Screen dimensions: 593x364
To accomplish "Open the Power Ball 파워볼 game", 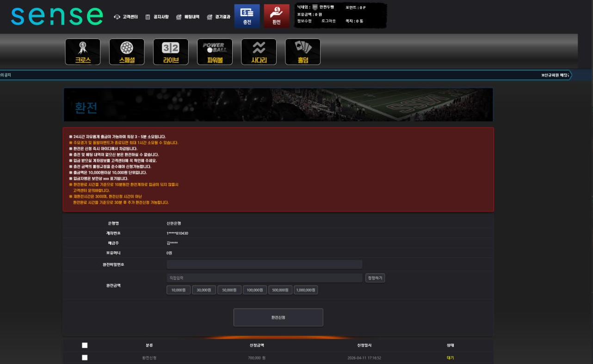I will [215, 52].
